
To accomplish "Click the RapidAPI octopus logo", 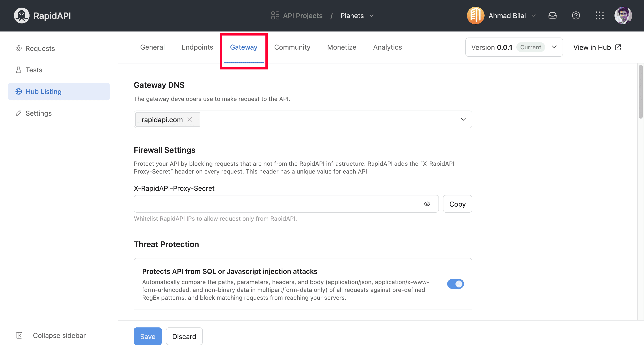I will [21, 15].
